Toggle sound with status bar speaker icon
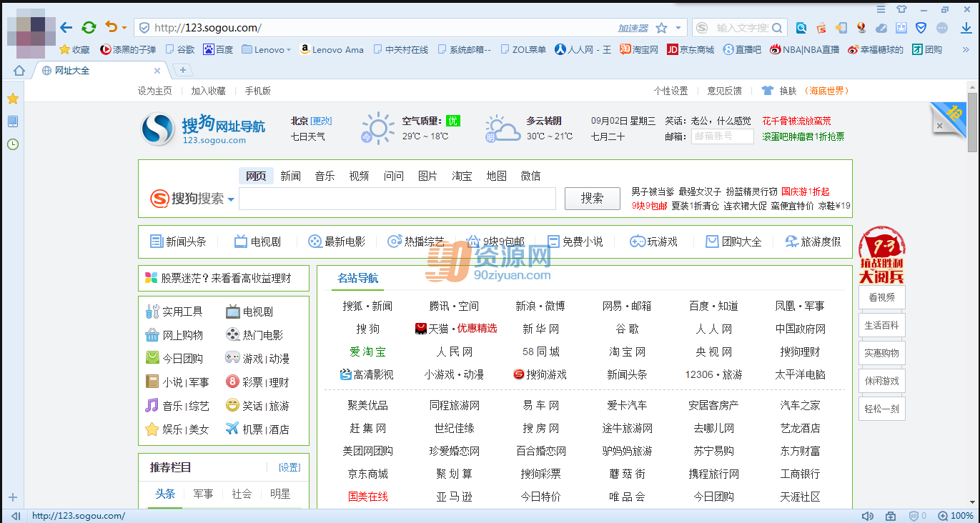The image size is (980, 523). point(868,516)
